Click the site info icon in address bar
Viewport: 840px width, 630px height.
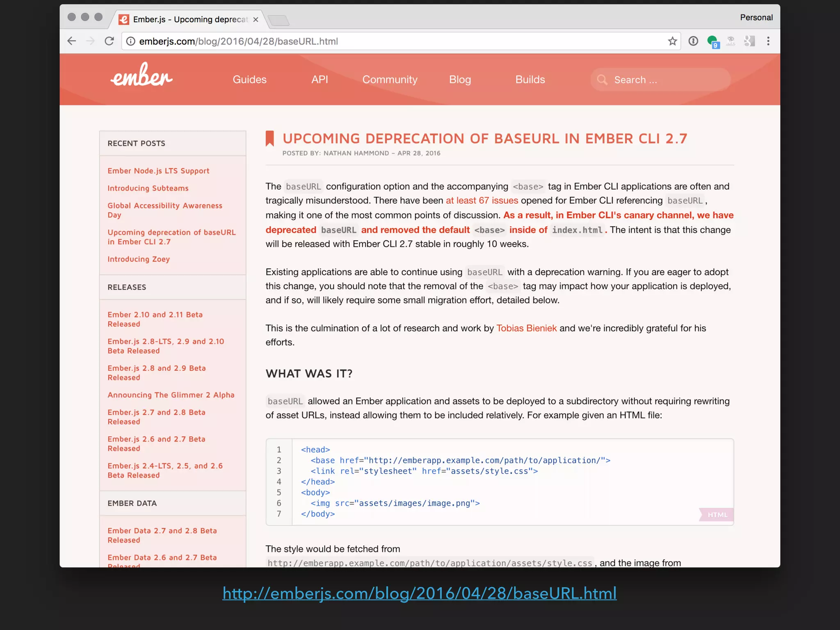[130, 41]
